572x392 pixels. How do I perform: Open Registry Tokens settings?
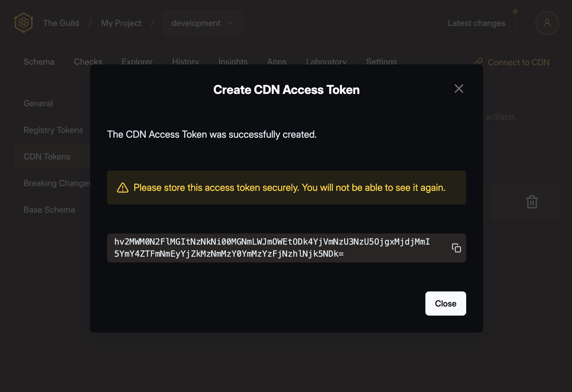53,130
